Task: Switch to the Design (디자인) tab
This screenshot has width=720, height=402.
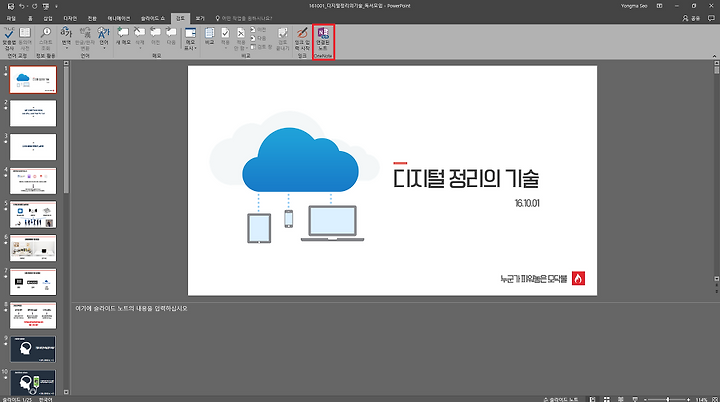Action: (70, 18)
